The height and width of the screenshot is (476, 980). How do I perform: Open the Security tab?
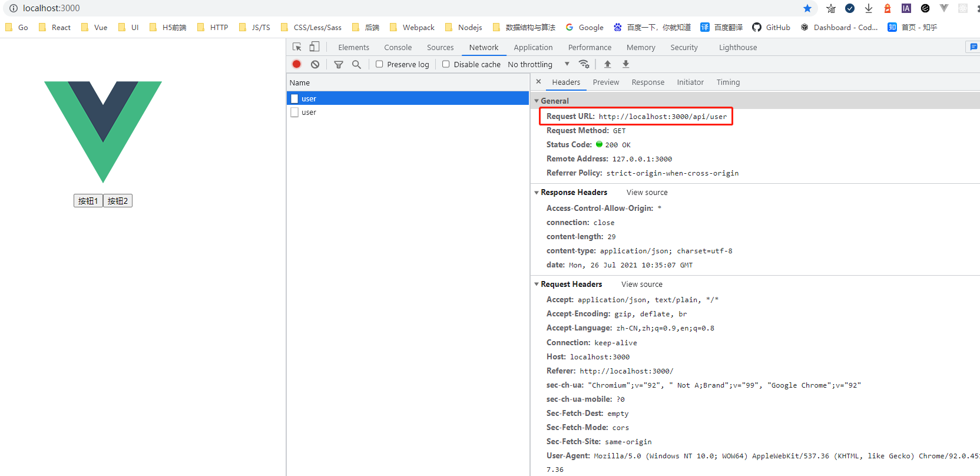684,47
